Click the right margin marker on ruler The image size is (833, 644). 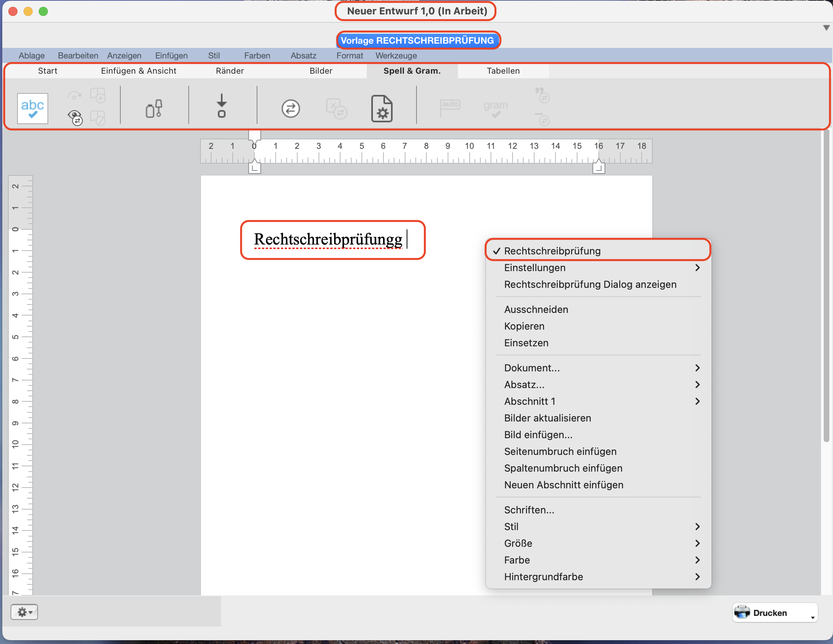598,167
